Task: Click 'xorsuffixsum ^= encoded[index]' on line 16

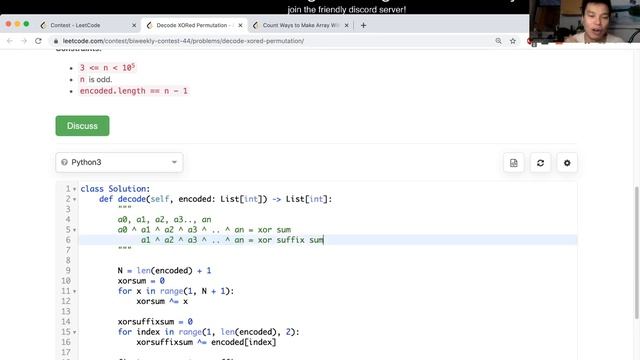Action: coord(206,342)
